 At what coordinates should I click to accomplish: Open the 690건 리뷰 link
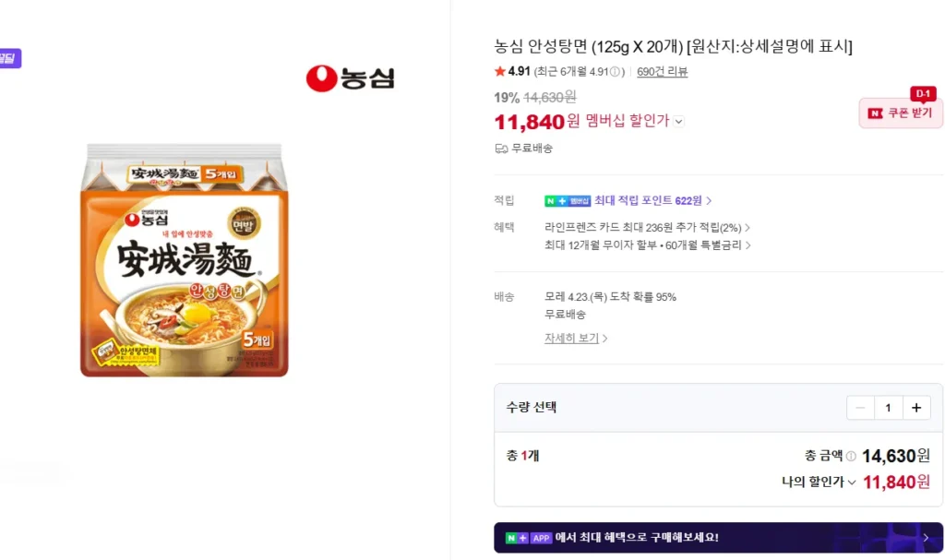pos(662,72)
